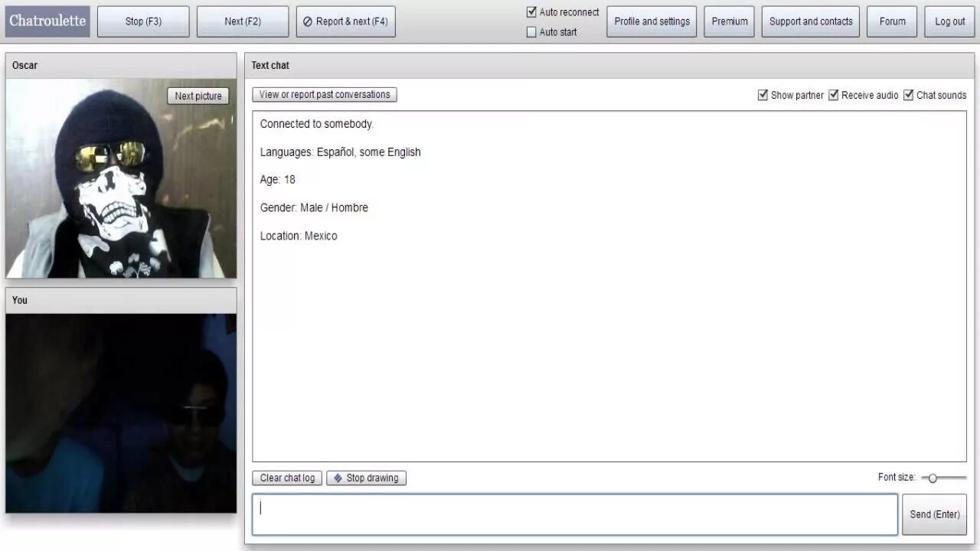The image size is (980, 551).
Task: Toggle the Auto reconnect checkbox
Action: pyautogui.click(x=531, y=12)
